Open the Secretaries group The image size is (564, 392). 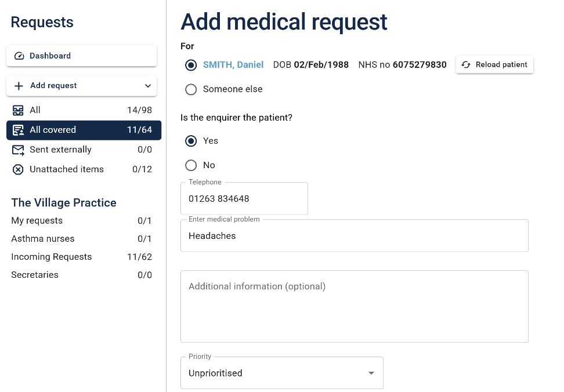82,275
